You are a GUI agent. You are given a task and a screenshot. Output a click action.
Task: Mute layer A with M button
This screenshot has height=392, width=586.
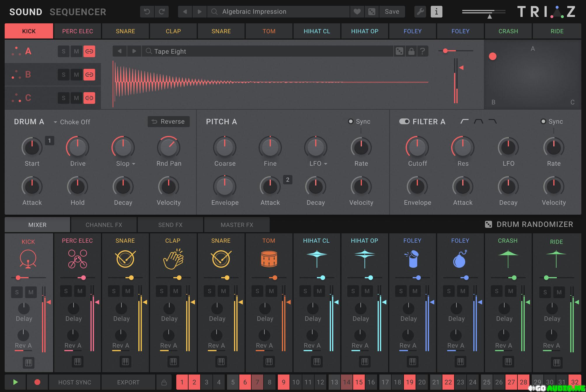tap(76, 51)
